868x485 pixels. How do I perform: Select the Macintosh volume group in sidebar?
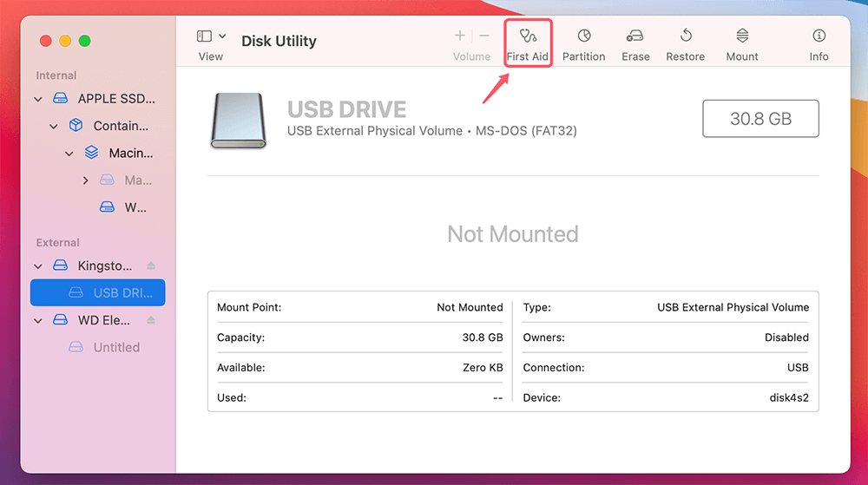[x=130, y=153]
